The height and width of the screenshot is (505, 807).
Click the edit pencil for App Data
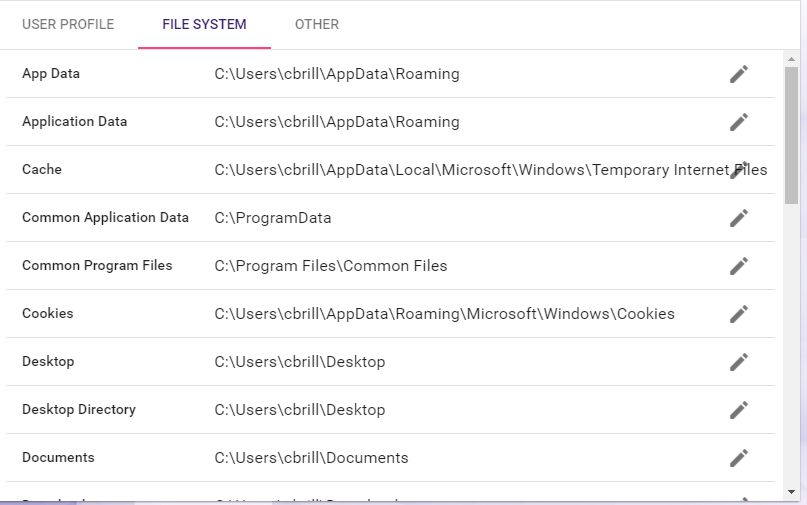pyautogui.click(x=738, y=74)
